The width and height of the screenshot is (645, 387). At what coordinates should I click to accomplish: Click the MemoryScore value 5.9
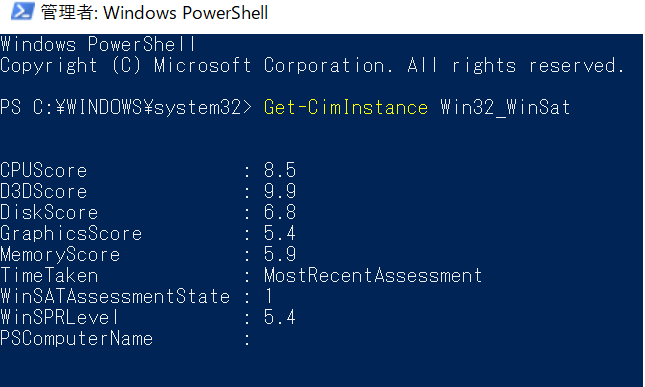coord(280,254)
